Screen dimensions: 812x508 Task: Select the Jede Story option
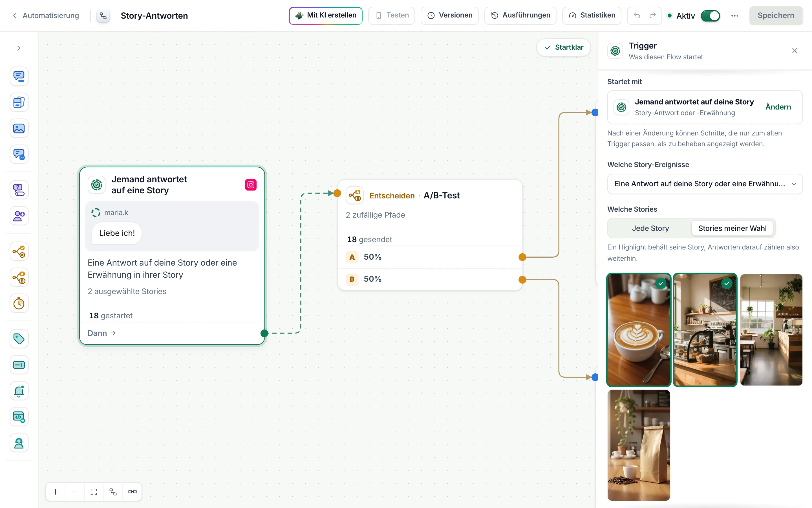(x=650, y=229)
